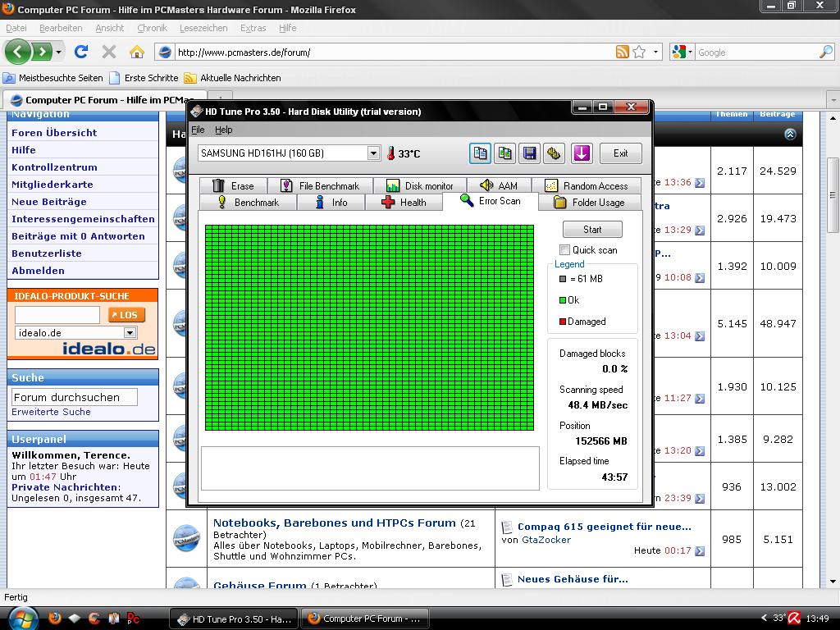
Task: Switch to HD Tune Pro taskbar button
Action: tap(235, 619)
